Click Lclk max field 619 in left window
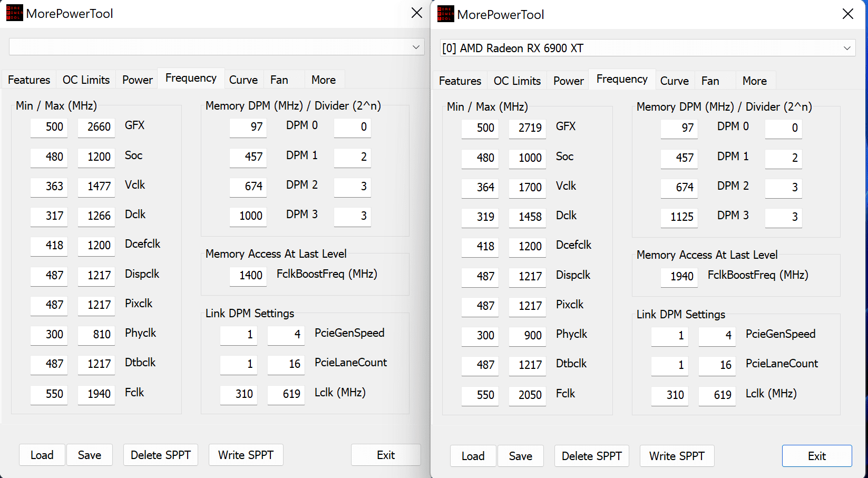Screen dimensions: 868x478 (286, 394)
